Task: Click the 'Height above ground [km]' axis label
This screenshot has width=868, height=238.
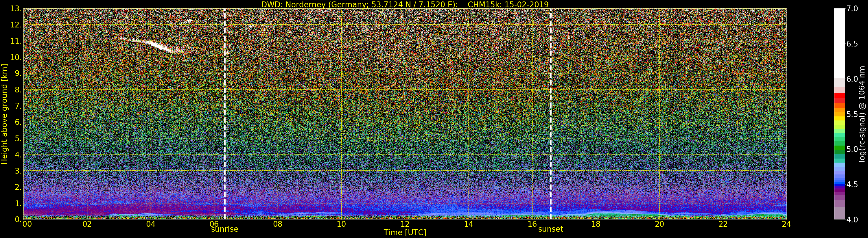Action: pos(4,114)
